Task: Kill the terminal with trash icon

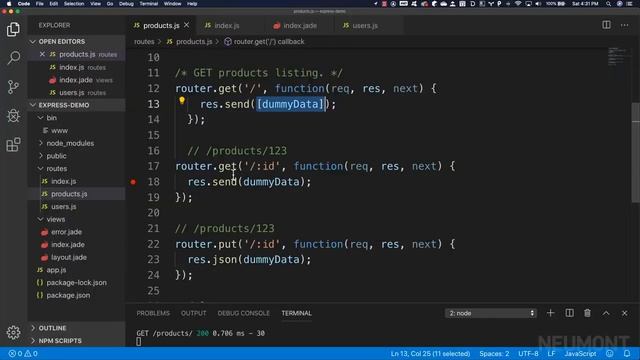Action: tap(587, 313)
